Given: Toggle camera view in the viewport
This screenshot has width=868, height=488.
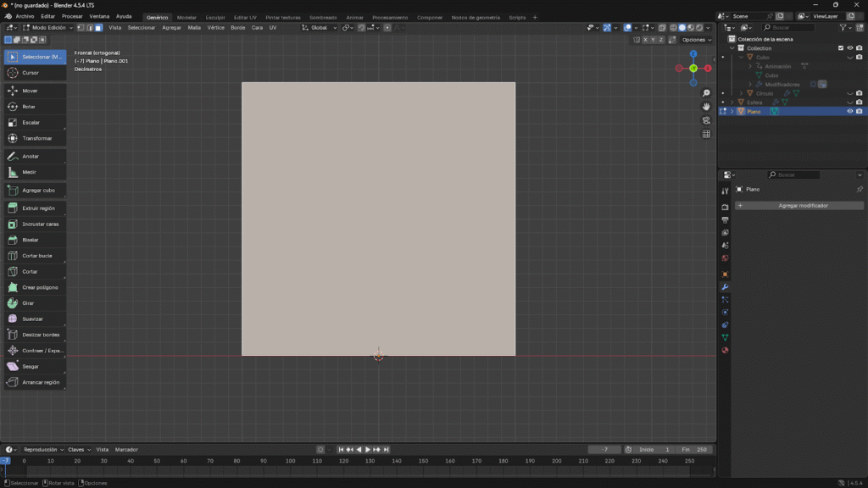Looking at the screenshot, I should click(x=706, y=120).
